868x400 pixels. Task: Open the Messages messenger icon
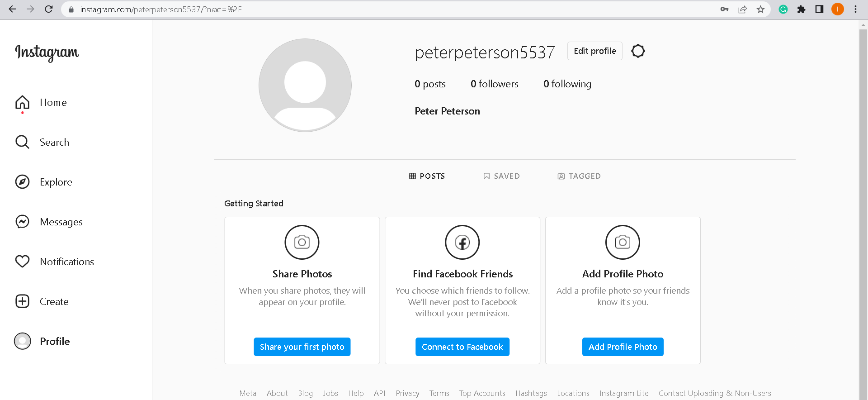22,222
